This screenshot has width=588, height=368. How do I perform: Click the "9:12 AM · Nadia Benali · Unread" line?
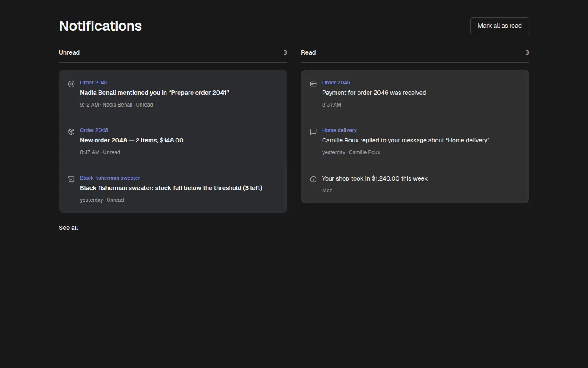click(x=116, y=105)
